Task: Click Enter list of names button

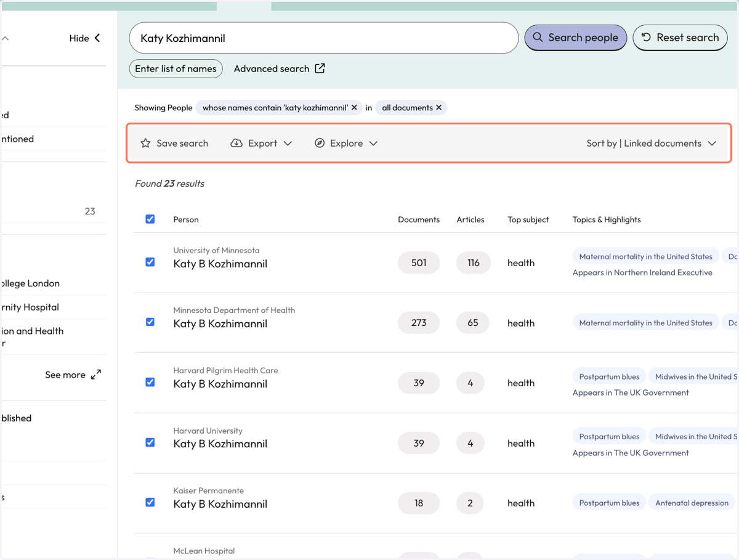Action: click(176, 68)
